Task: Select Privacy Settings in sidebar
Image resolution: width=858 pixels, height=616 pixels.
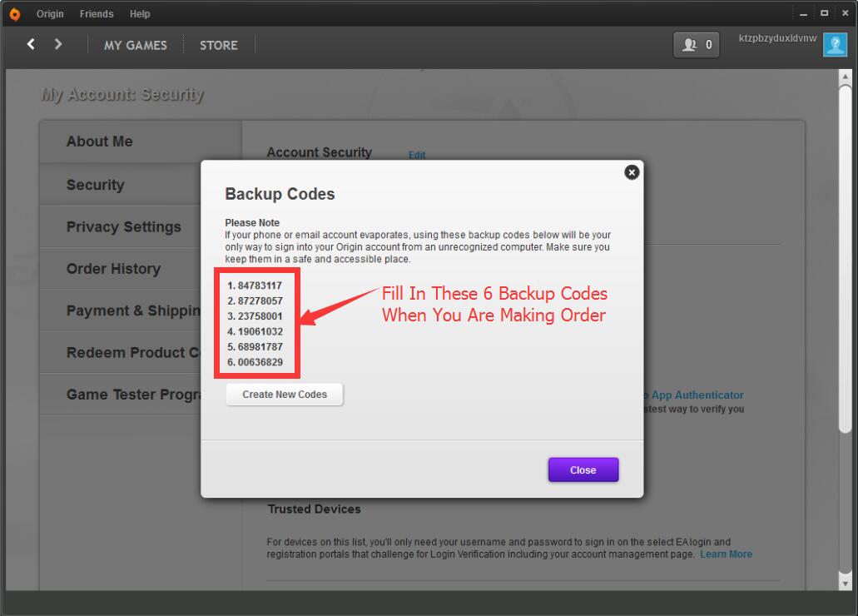Action: pyautogui.click(x=123, y=226)
